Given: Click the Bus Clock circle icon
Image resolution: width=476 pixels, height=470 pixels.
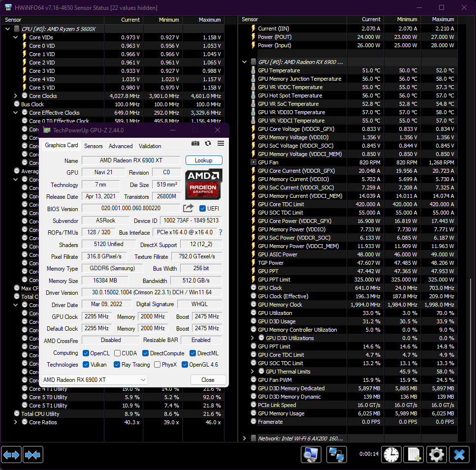Looking at the screenshot, I should pyautogui.click(x=17, y=104).
